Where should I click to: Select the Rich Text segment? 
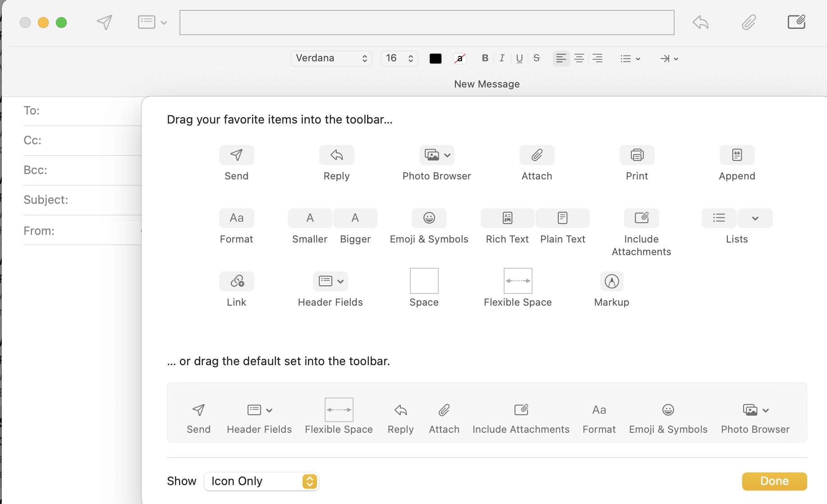[x=508, y=218]
